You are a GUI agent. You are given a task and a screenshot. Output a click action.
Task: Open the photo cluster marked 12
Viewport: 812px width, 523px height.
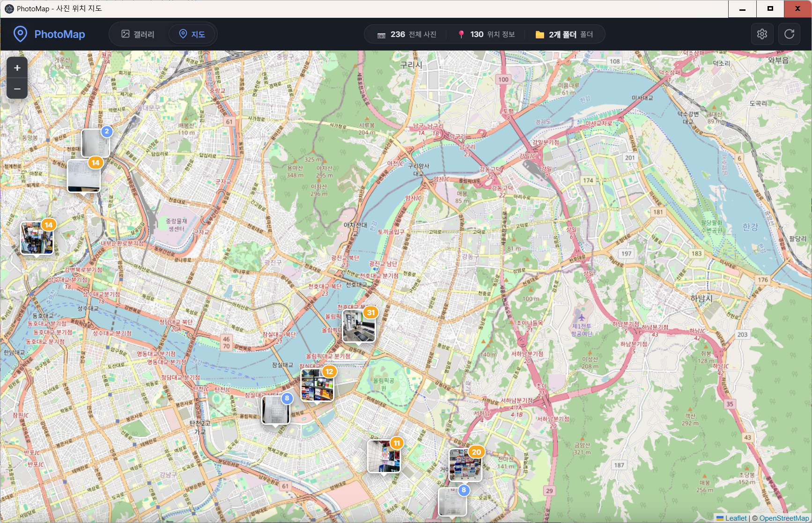click(x=317, y=385)
